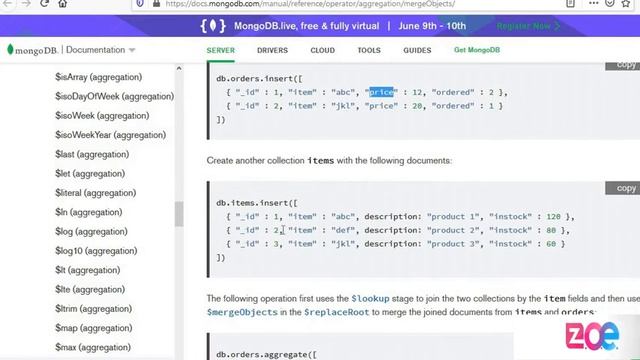The height and width of the screenshot is (360, 640).
Task: Click "product 2" in items code
Action: [x=453, y=230]
